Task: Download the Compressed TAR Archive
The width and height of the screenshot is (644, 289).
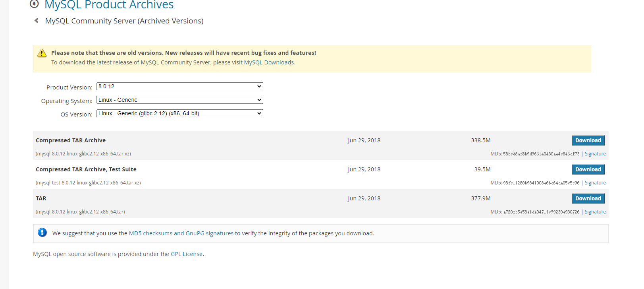Action: 588,140
